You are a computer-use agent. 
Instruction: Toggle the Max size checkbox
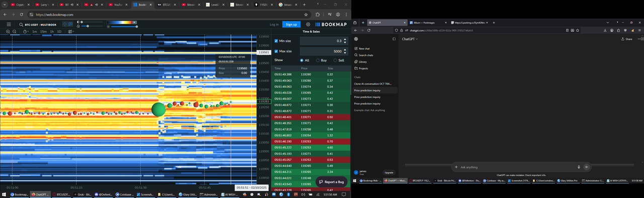[x=276, y=51]
